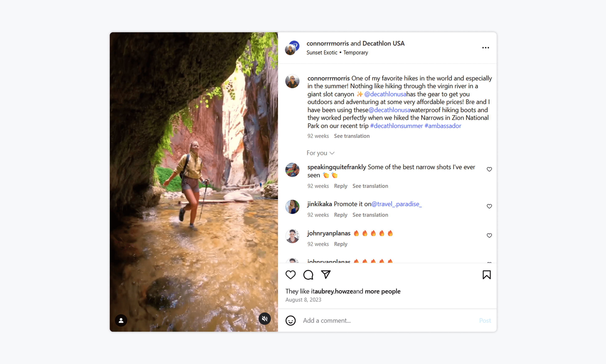Click the Add a comment field
The image size is (606, 364).
(x=389, y=321)
